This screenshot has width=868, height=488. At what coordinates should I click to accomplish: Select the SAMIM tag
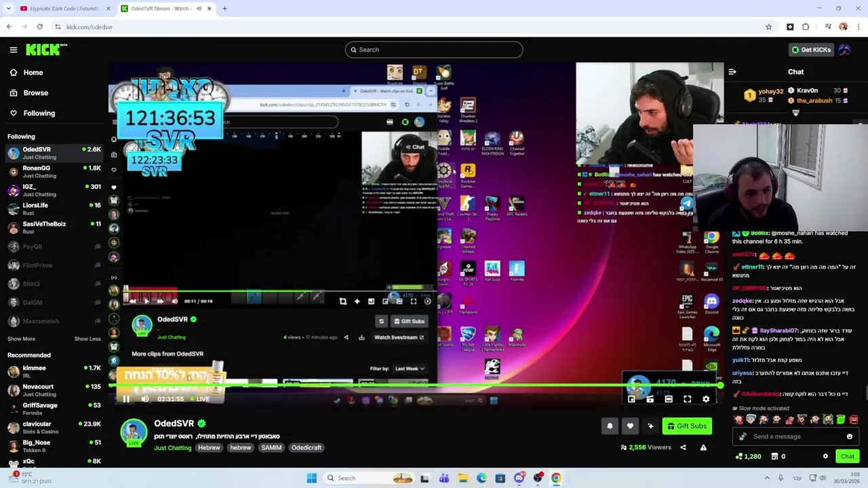click(271, 448)
